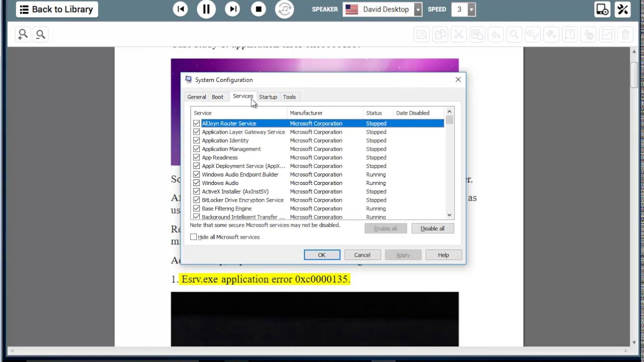Toggle Application Management checkbox
644x362 pixels.
click(196, 149)
